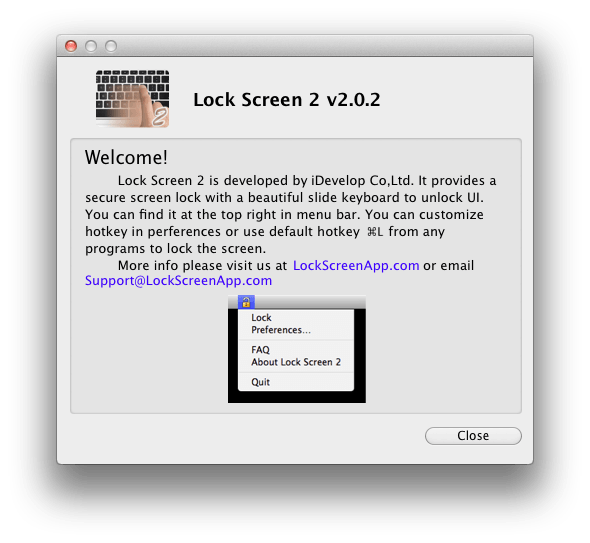Viewport: 590px width, 543px height.
Task: Click the Welcome! heading
Action: pyautogui.click(x=126, y=157)
